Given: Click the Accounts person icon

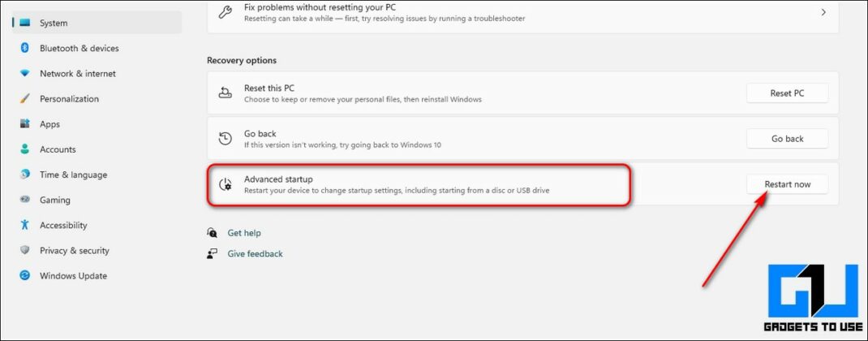Looking at the screenshot, I should 24,149.
